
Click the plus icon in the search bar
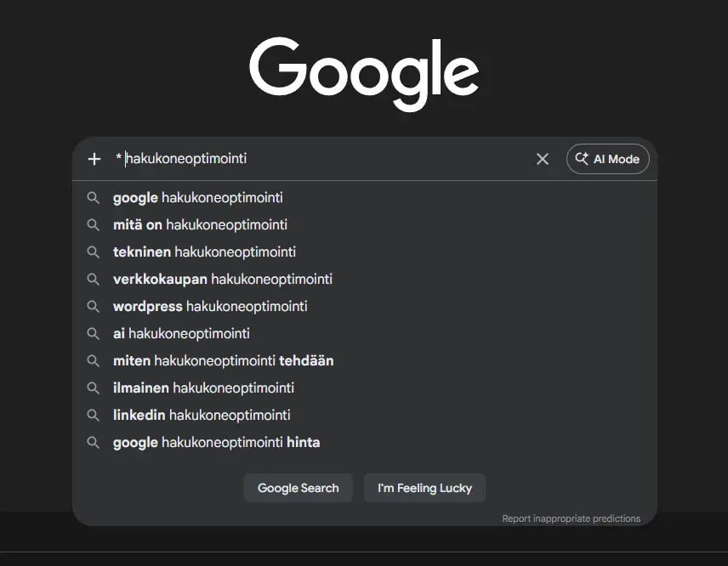coord(94,159)
